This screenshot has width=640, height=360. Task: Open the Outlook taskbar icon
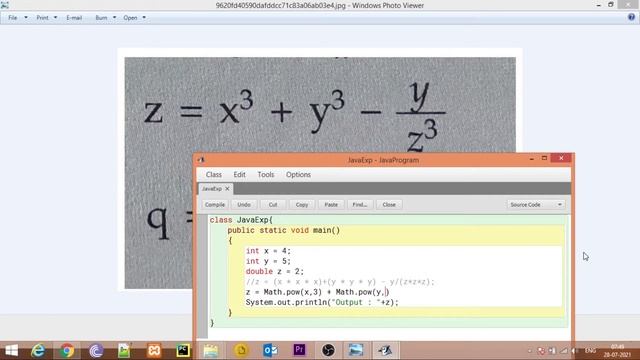click(270, 351)
